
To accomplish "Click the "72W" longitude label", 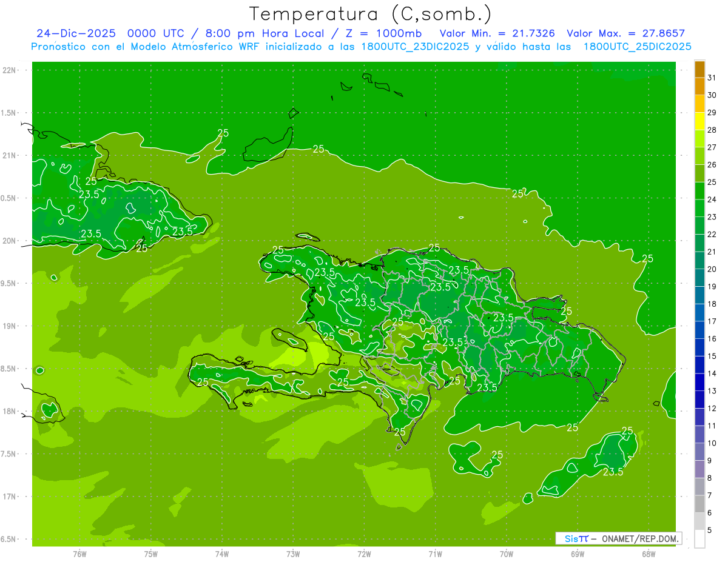I will pyautogui.click(x=365, y=554).
